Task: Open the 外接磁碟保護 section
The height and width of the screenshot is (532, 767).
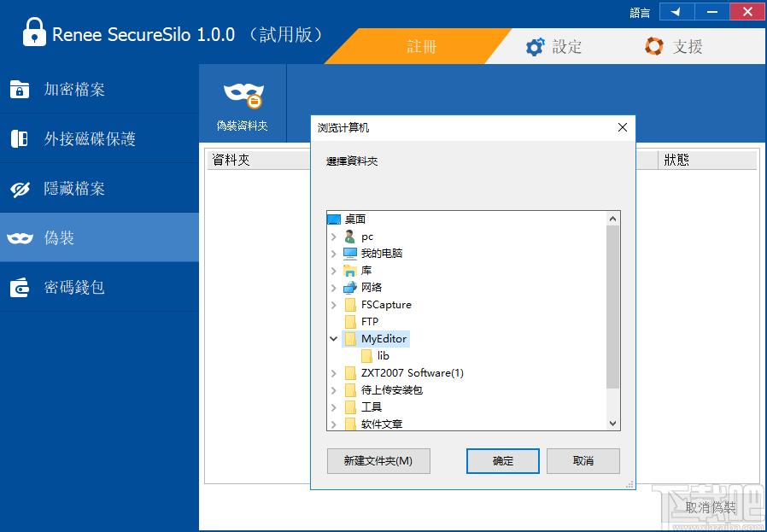Action: 99,139
